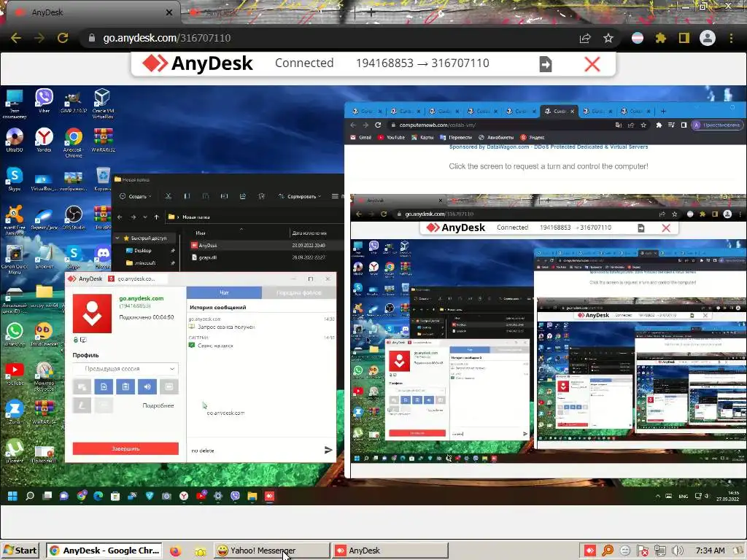Open the Chrome profile avatar

click(x=708, y=38)
